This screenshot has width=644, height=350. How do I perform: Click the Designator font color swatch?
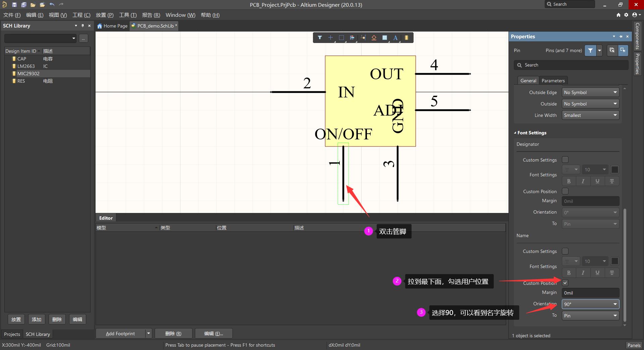(x=615, y=170)
